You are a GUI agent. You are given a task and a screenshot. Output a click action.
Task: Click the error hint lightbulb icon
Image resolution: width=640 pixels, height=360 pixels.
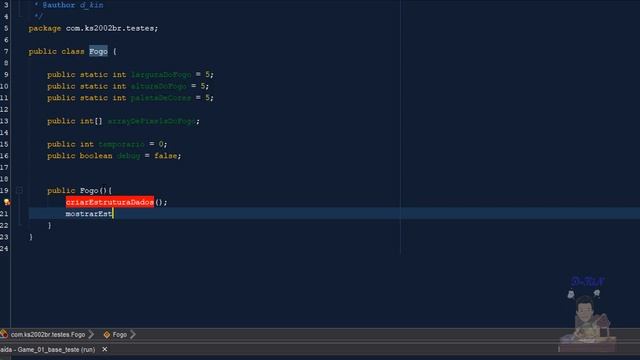click(7, 202)
